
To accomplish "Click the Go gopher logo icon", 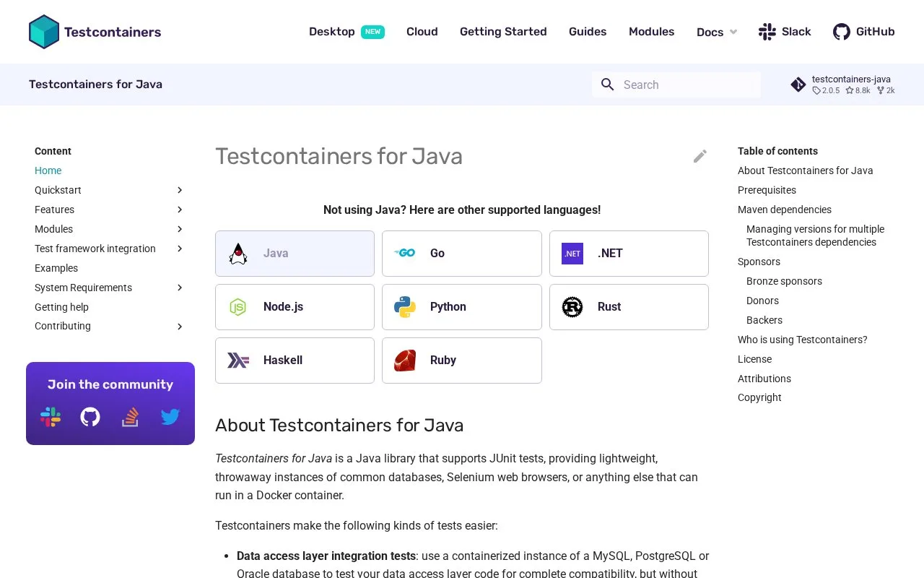I will click(x=405, y=253).
